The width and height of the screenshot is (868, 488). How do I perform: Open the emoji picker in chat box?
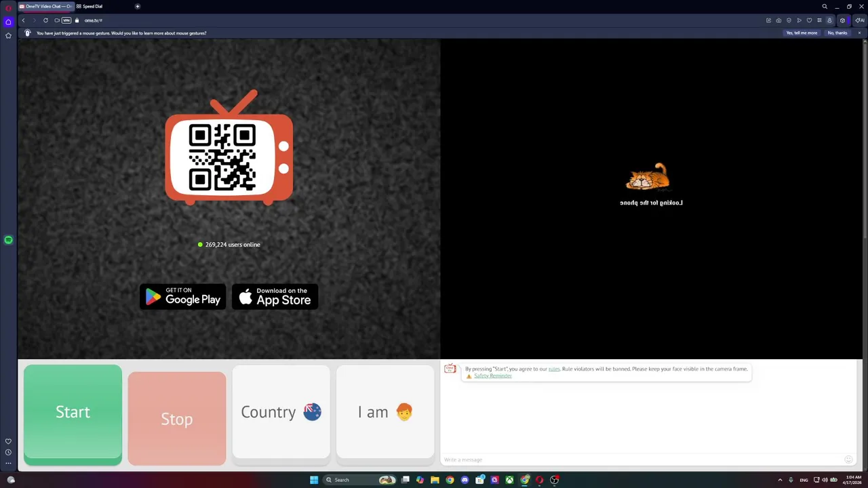coord(848,460)
